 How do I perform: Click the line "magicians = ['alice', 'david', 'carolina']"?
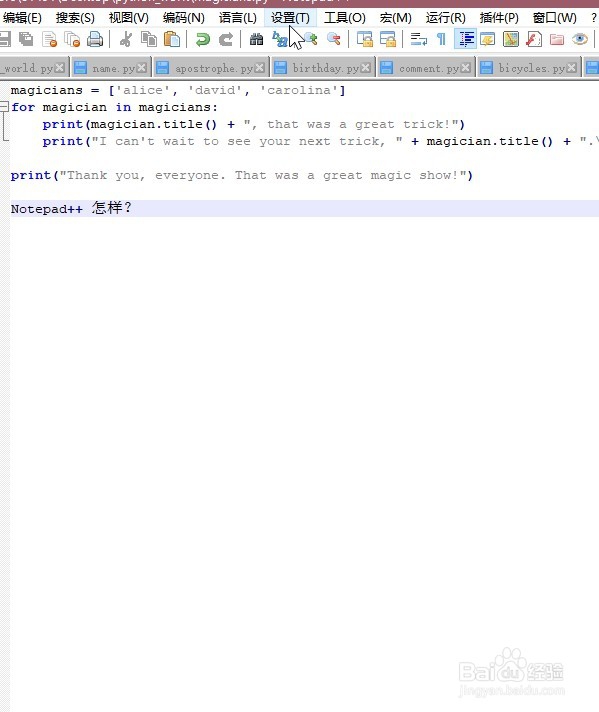tap(178, 90)
